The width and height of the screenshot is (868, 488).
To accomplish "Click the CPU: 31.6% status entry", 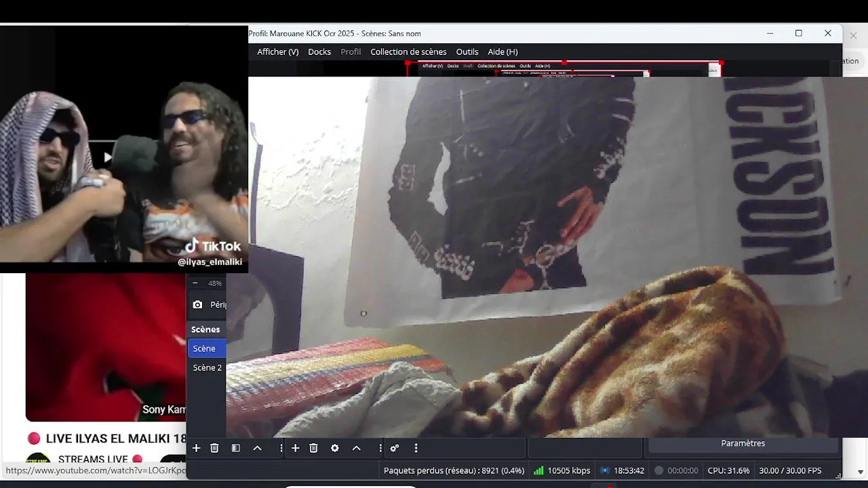I will [x=728, y=470].
